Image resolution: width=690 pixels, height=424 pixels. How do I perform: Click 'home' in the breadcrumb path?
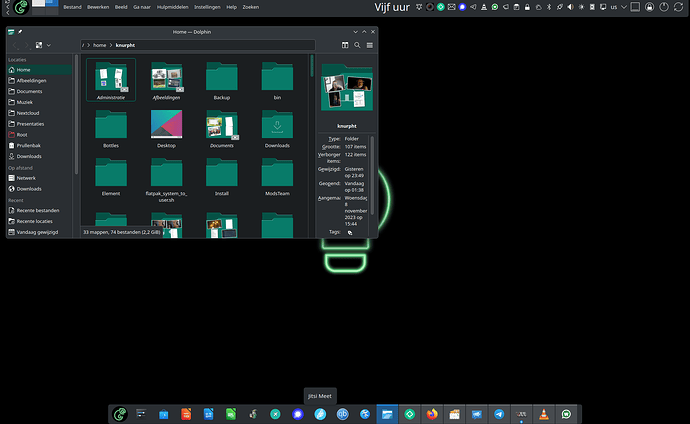[99, 45]
